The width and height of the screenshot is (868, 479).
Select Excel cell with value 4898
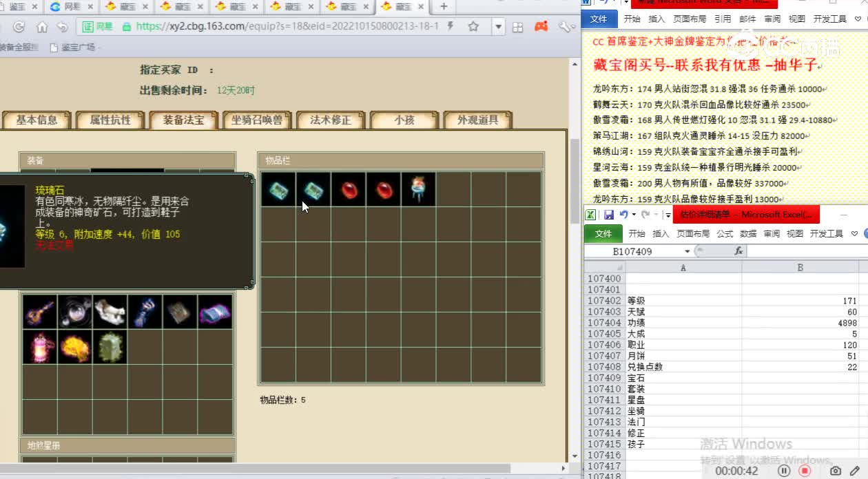click(800, 323)
